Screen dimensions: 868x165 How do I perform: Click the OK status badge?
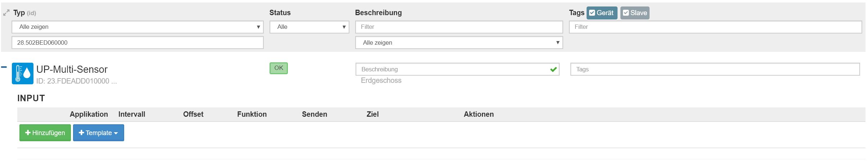point(279,68)
